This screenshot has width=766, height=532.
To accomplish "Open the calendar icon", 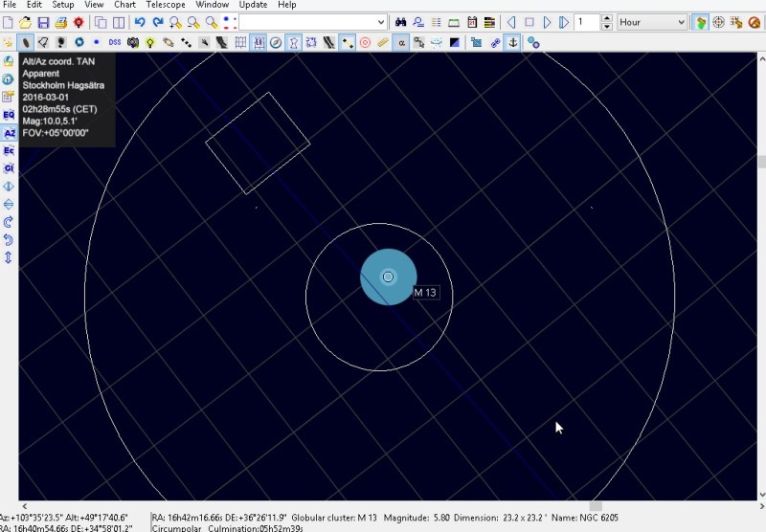I will point(472,22).
